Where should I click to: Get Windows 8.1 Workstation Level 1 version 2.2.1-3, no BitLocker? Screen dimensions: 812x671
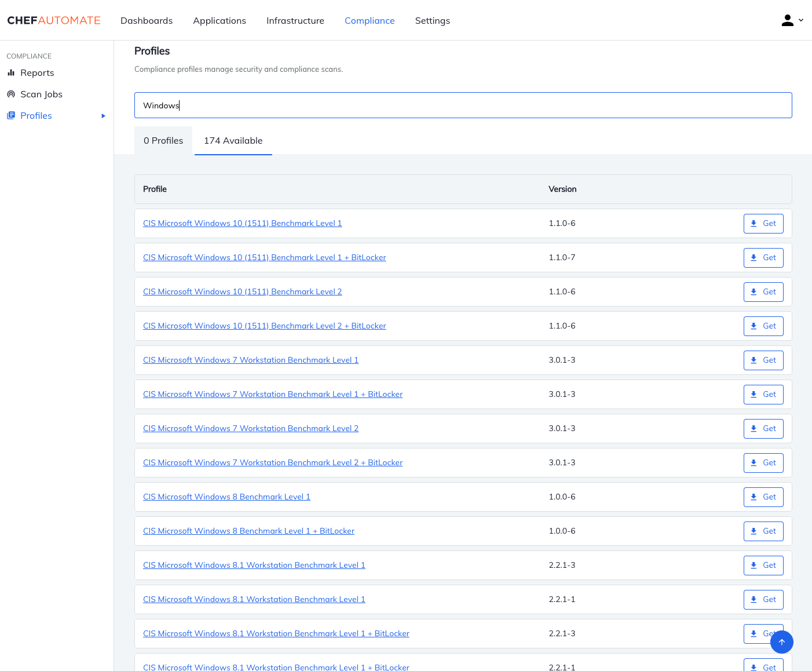coord(763,566)
